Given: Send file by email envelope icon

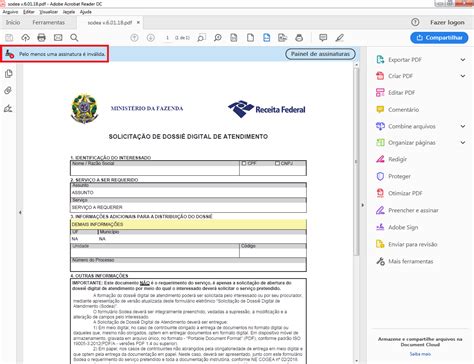Looking at the screenshot, I should click(x=58, y=38).
